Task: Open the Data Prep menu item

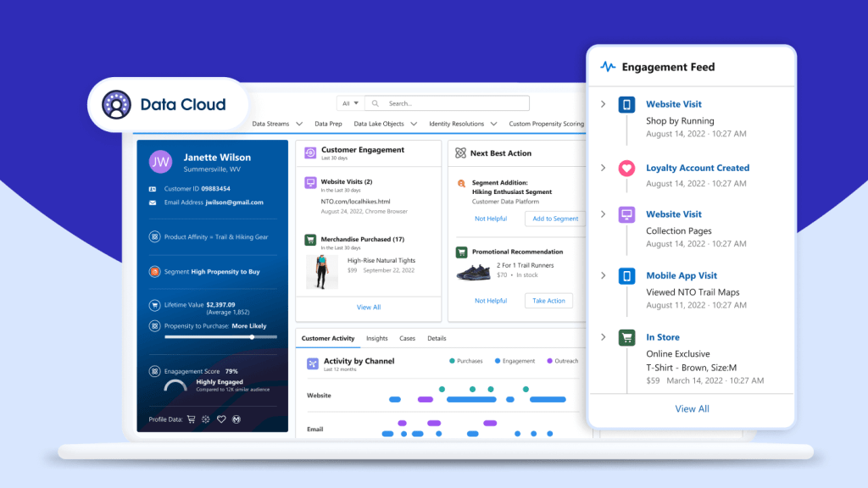Action: pyautogui.click(x=328, y=124)
